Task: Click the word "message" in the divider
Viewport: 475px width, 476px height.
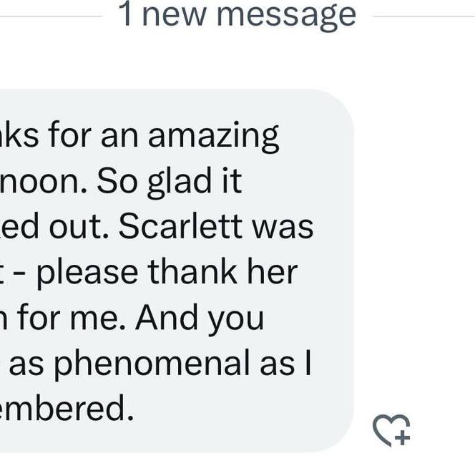Action: coord(286,16)
